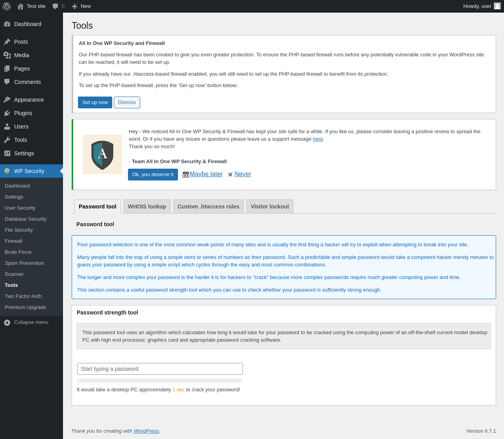The image size is (504, 439).
Task: Click the Test site home icon
Action: click(x=20, y=6)
